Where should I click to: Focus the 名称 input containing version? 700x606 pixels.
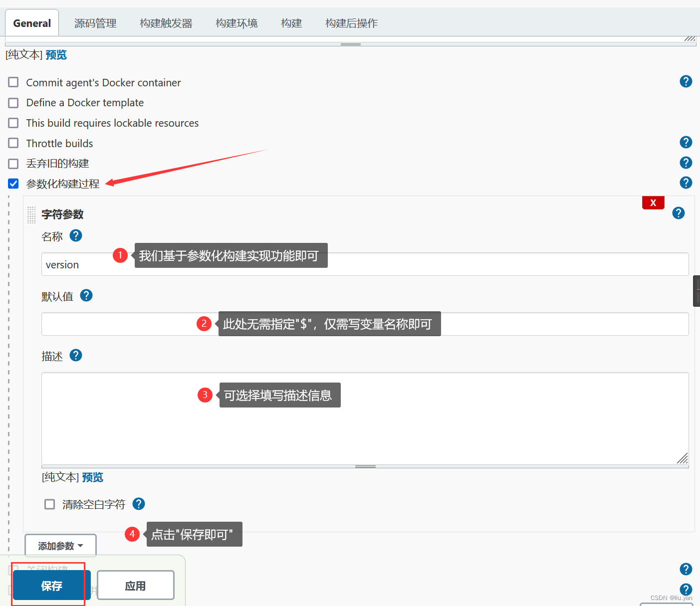click(365, 264)
